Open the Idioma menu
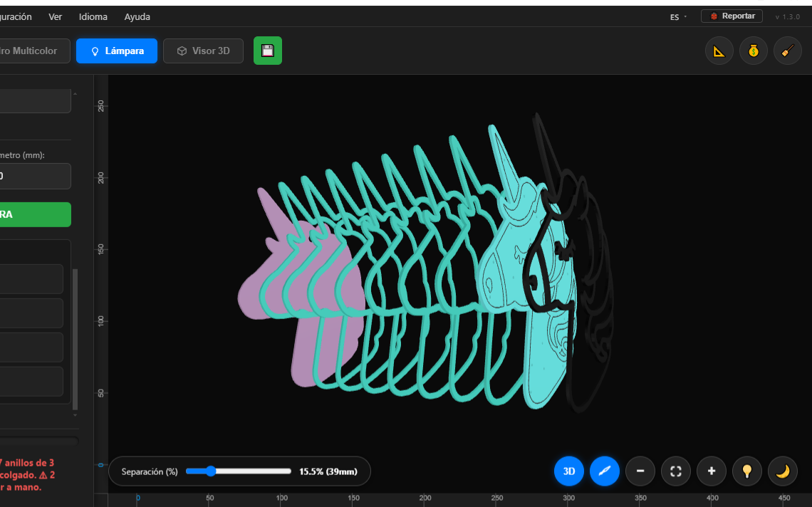 click(93, 16)
